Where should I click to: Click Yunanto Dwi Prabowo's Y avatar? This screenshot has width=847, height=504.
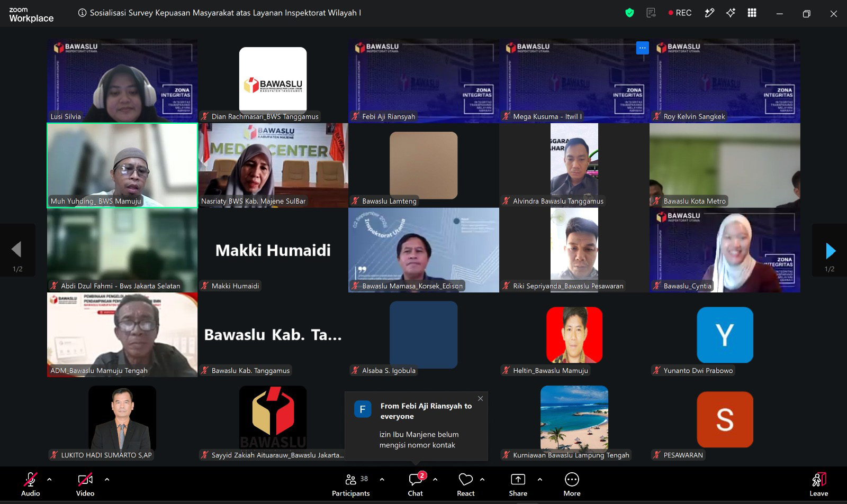pos(725,335)
